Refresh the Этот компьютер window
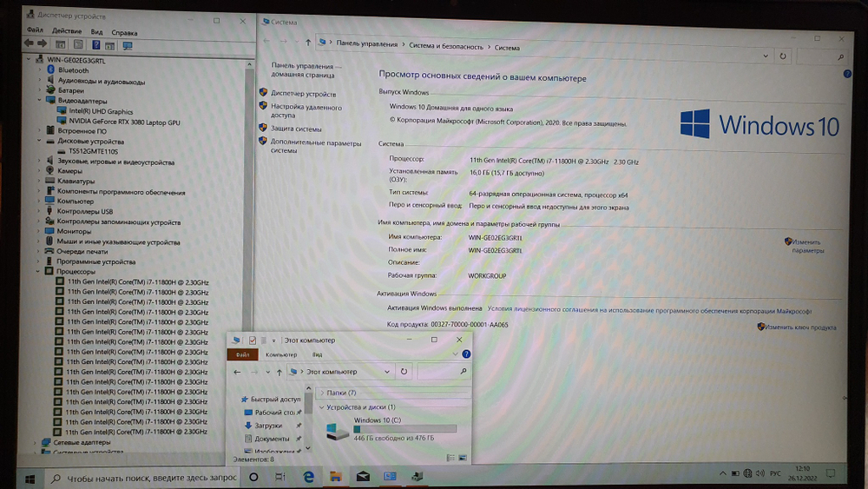Screen dimensions: 868x489 pos(404,372)
